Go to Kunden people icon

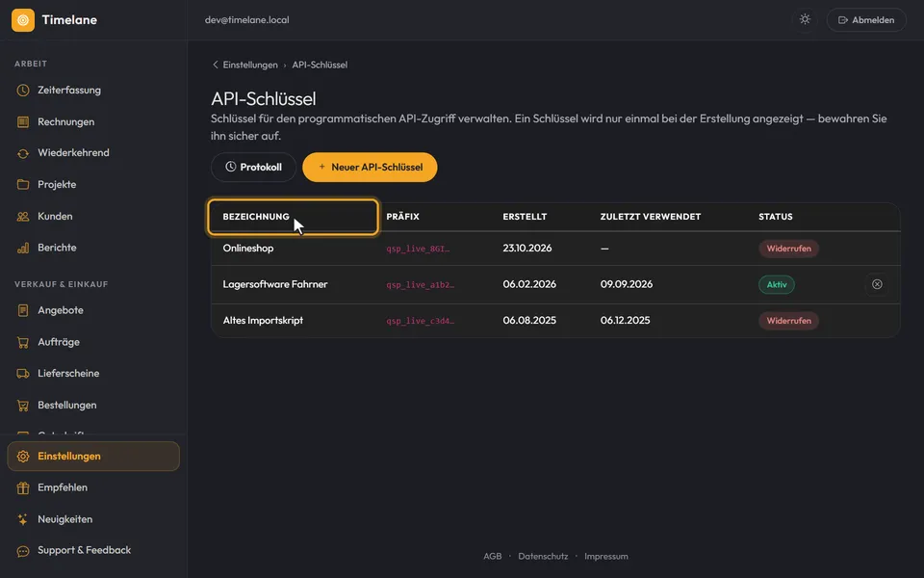[23, 217]
